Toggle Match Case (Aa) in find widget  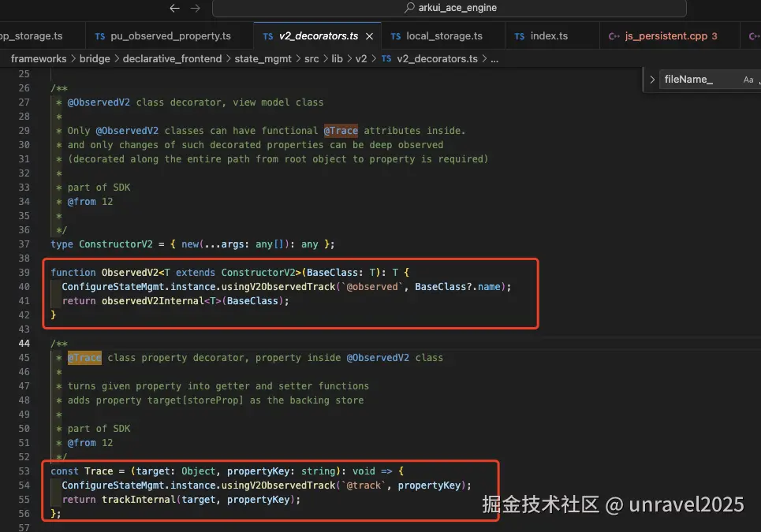[748, 80]
